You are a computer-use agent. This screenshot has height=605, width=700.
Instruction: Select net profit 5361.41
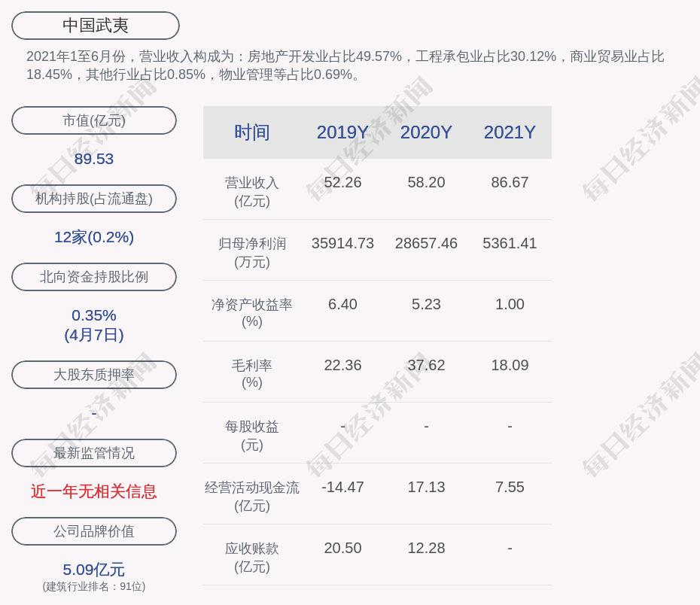[510, 243]
